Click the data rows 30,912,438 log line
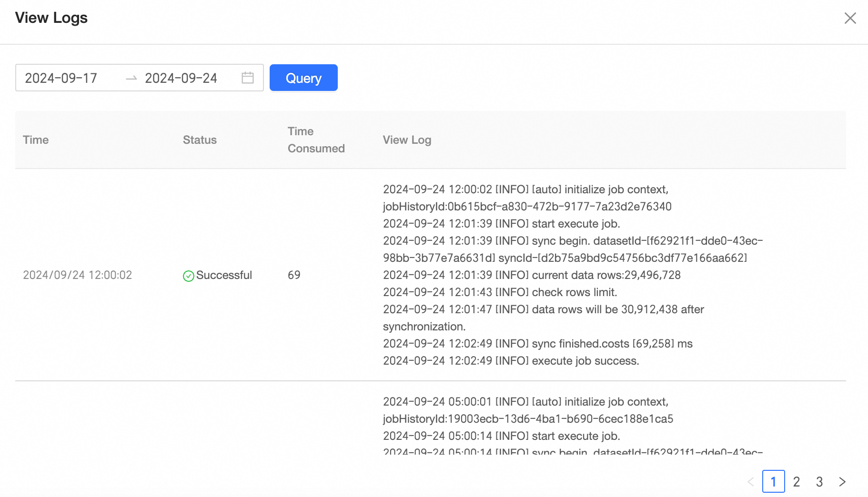 [x=544, y=318]
